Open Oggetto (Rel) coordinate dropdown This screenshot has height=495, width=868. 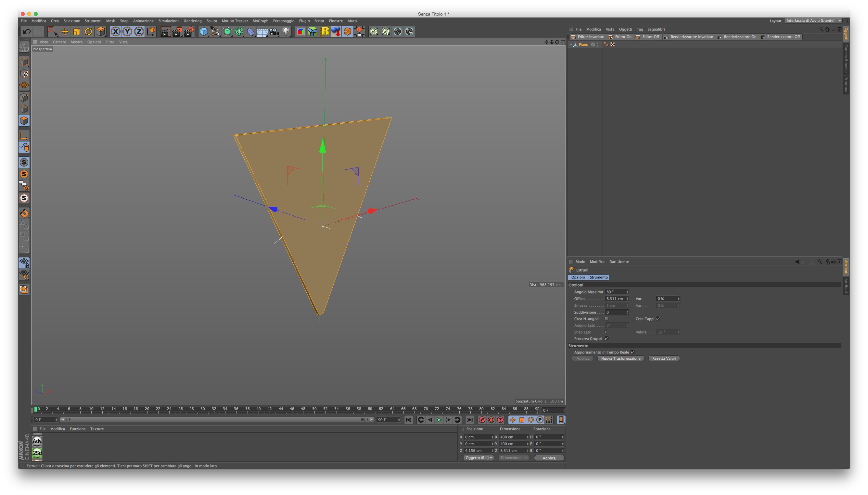479,458
